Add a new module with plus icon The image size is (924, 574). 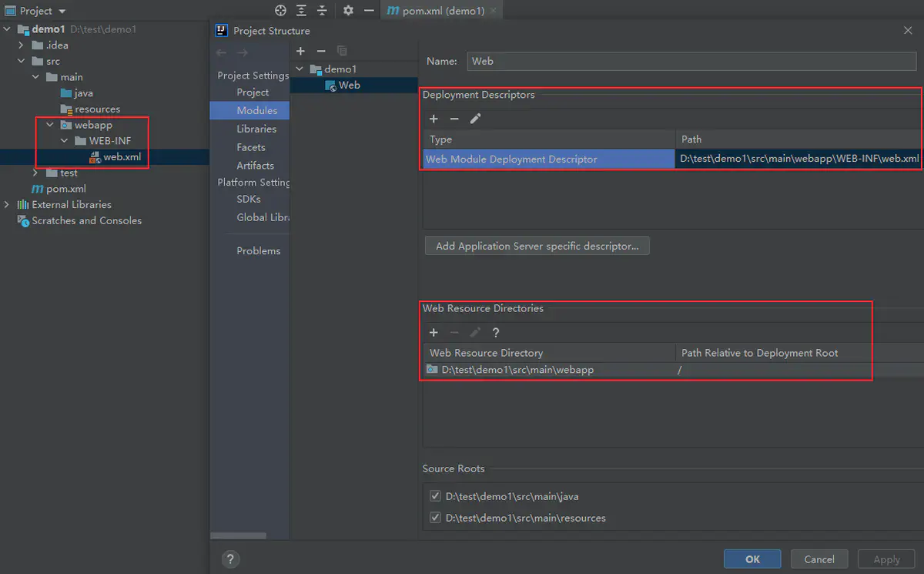300,51
